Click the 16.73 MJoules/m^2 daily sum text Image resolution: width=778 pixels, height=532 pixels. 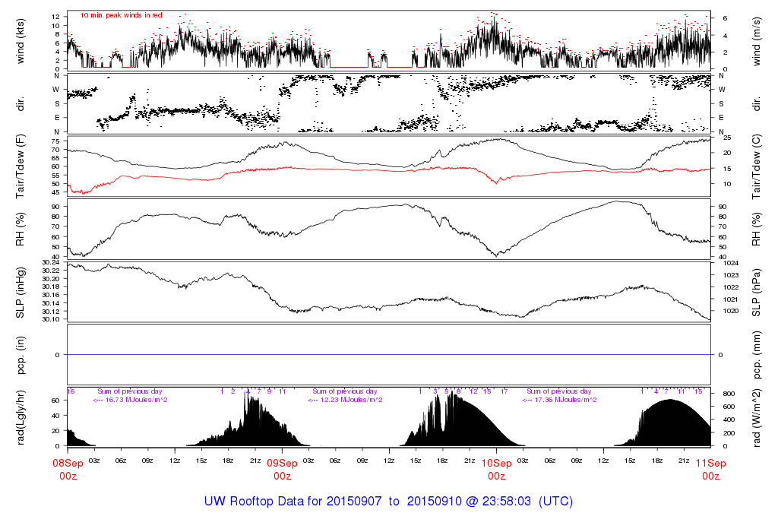130,400
